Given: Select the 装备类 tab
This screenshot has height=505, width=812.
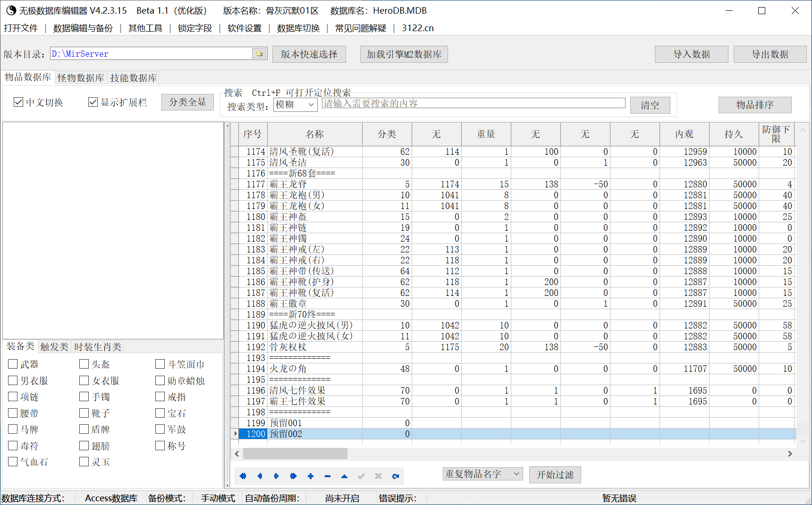Looking at the screenshot, I should click(20, 346).
